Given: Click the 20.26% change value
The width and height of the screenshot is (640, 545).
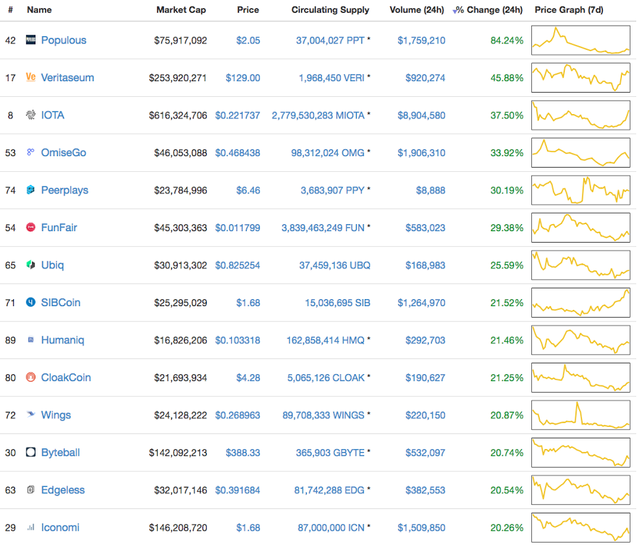Looking at the screenshot, I should point(507,528).
